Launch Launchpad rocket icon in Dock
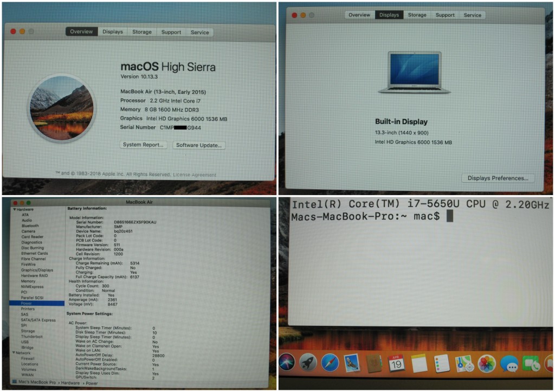The height and width of the screenshot is (392, 555). click(x=308, y=363)
